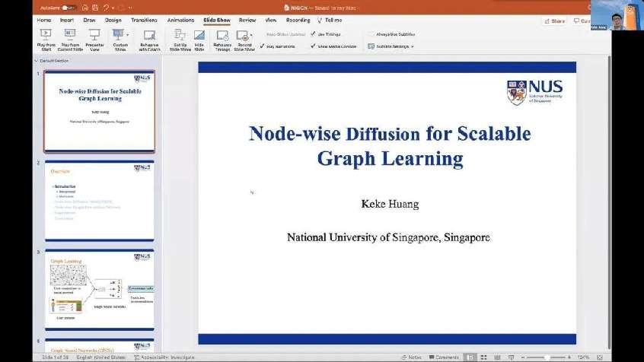Click the English (United States) language status
644x362 pixels.
[x=101, y=357]
